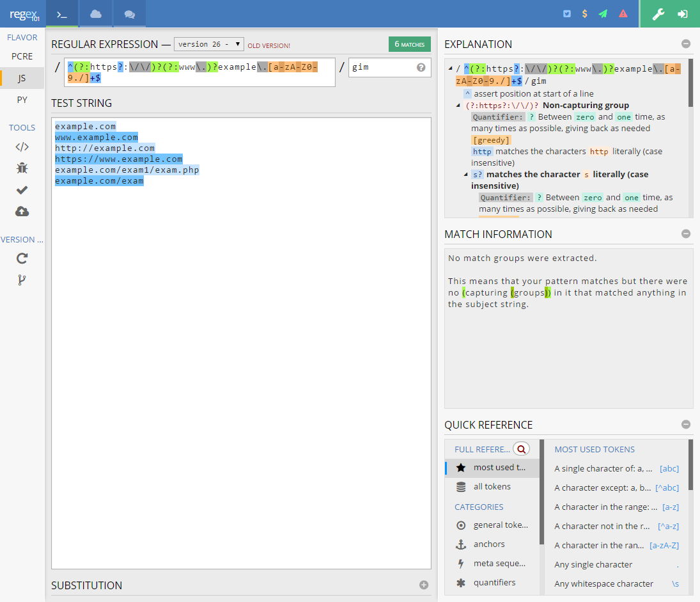Click the sign-in arrow icon
The height and width of the screenshot is (602, 700).
(683, 14)
